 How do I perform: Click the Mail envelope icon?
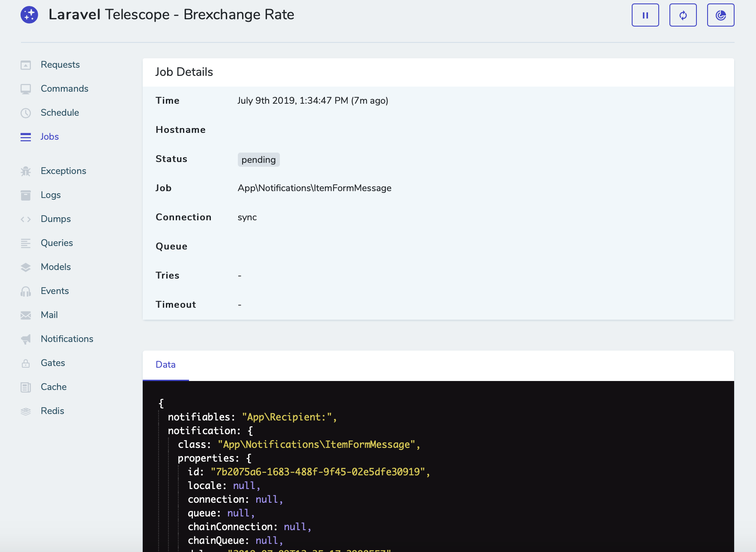[26, 315]
